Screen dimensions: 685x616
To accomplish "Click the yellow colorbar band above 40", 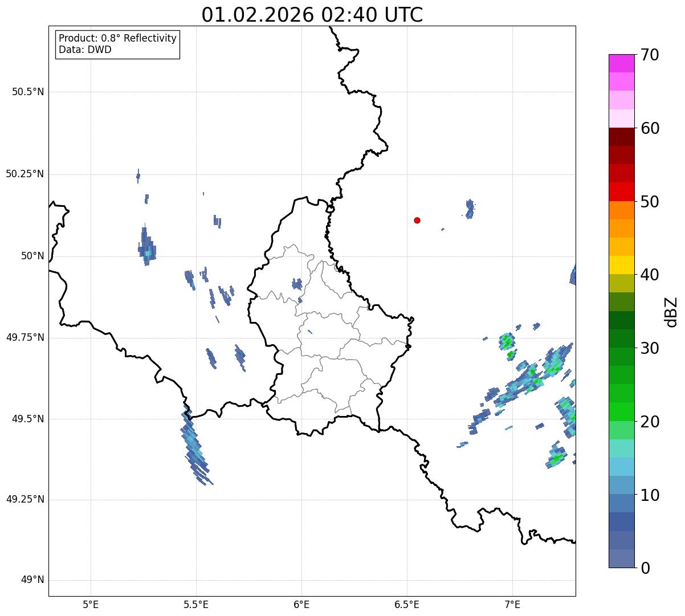I will pyautogui.click(x=622, y=265).
